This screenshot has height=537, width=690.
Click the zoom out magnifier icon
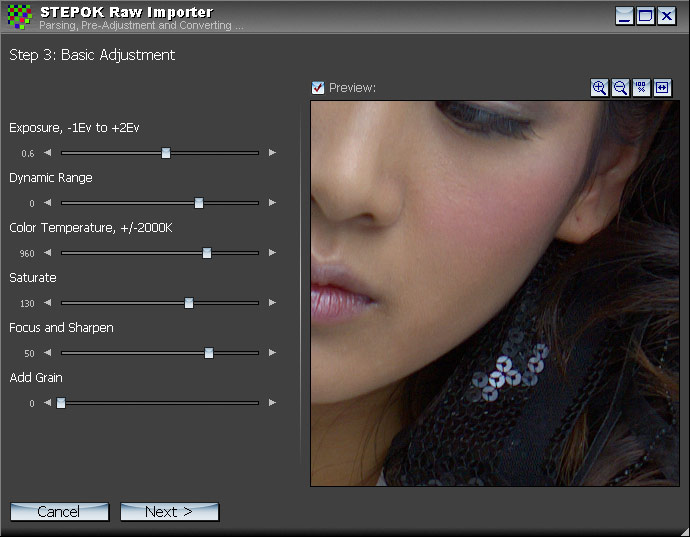(x=620, y=88)
